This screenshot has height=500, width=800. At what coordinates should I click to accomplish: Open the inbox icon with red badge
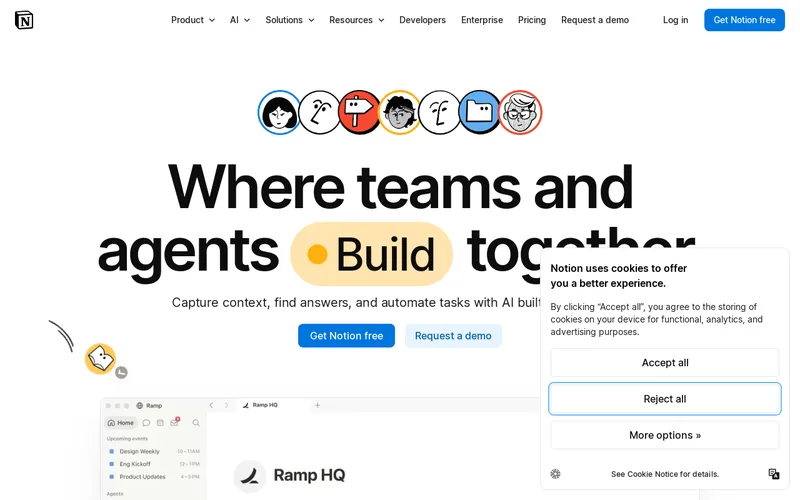click(174, 422)
